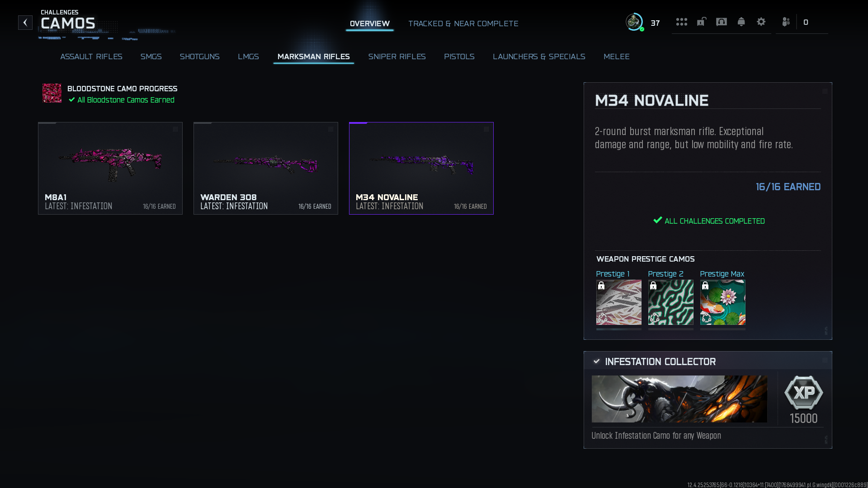Screen dimensions: 868x488
Task: Click the Infestation Collector checkmark
Action: 596,361
